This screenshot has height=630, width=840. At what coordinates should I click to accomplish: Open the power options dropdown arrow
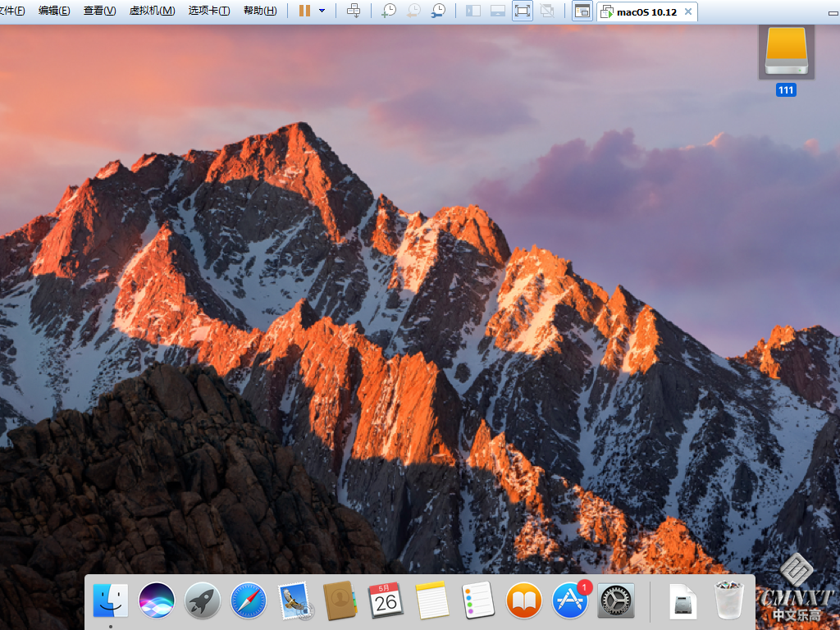point(322,11)
